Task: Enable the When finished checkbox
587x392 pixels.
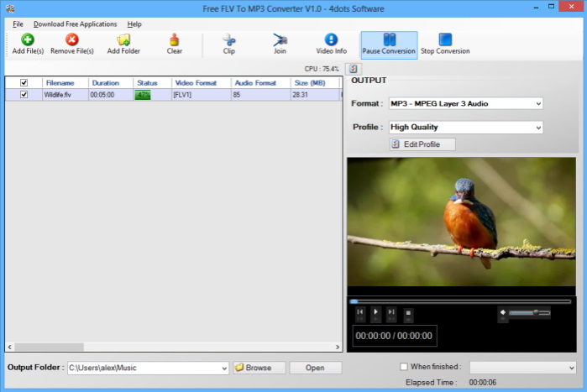Action: (x=404, y=367)
